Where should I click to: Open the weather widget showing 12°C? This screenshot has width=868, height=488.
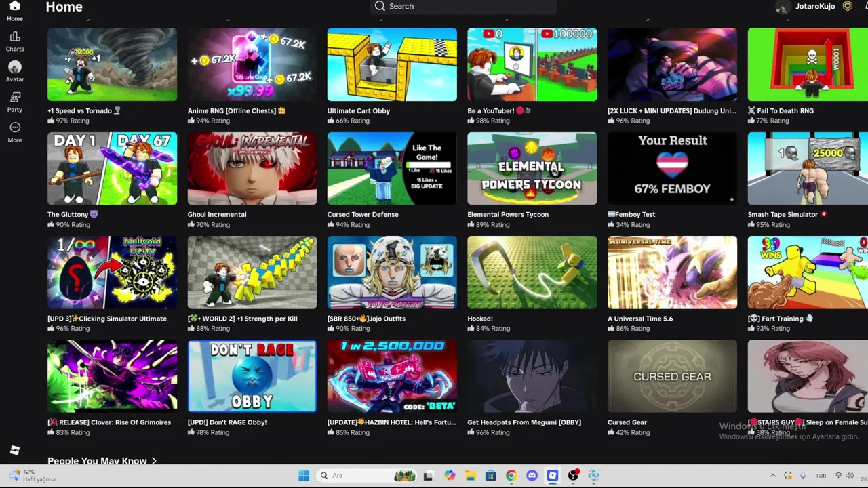(x=31, y=476)
